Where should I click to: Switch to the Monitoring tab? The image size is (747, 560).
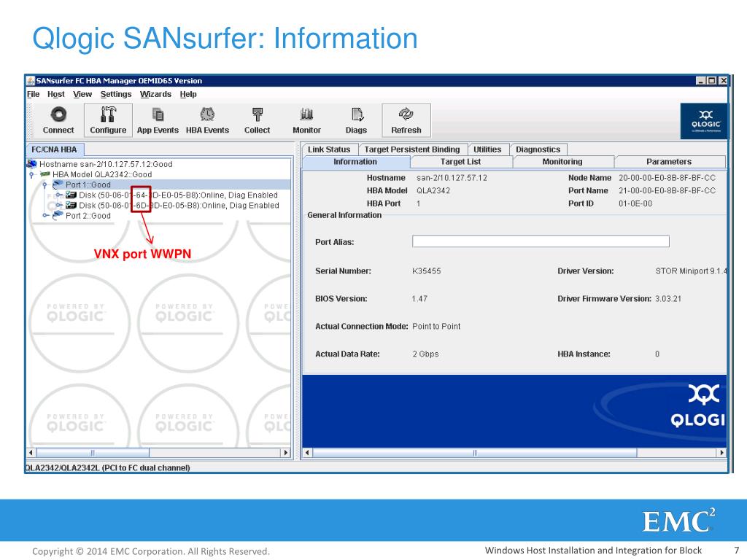562,162
